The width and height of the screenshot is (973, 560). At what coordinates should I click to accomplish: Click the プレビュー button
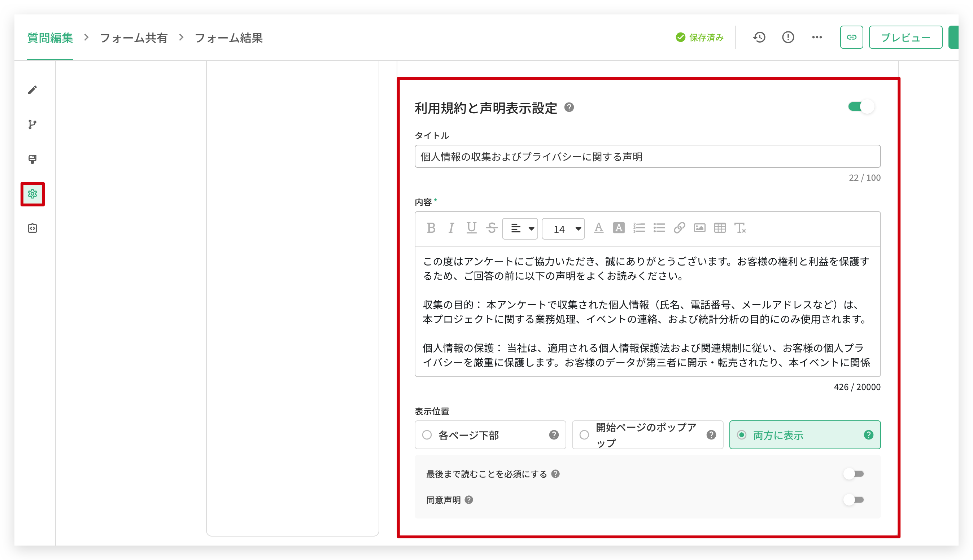[x=906, y=37]
